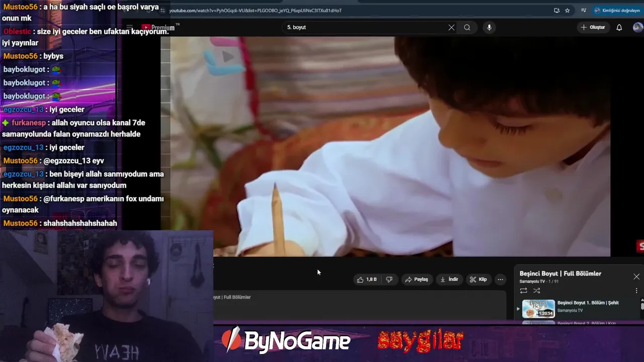Open browser media controls icon
The width and height of the screenshot is (644, 362).
(584, 10)
